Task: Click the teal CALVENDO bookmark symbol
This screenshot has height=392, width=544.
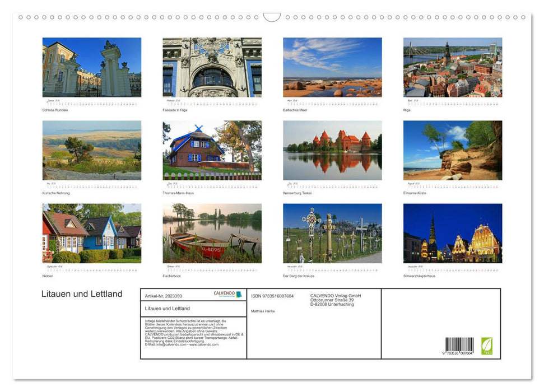Action: click(240, 293)
